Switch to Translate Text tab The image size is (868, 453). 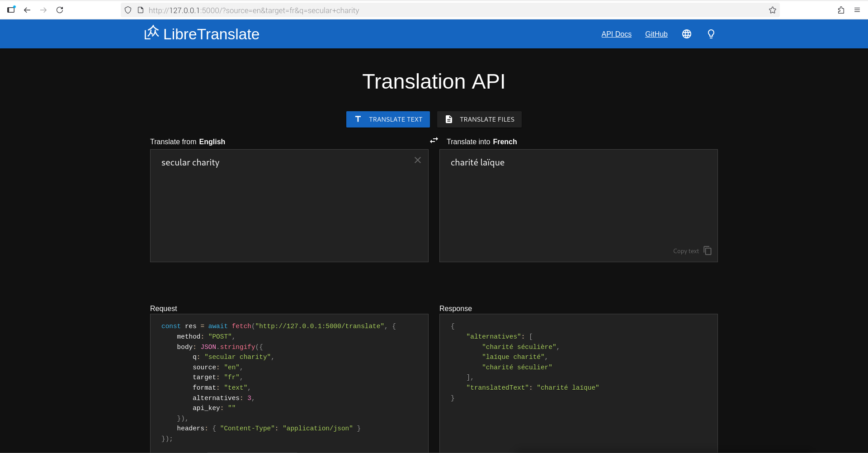pyautogui.click(x=388, y=119)
